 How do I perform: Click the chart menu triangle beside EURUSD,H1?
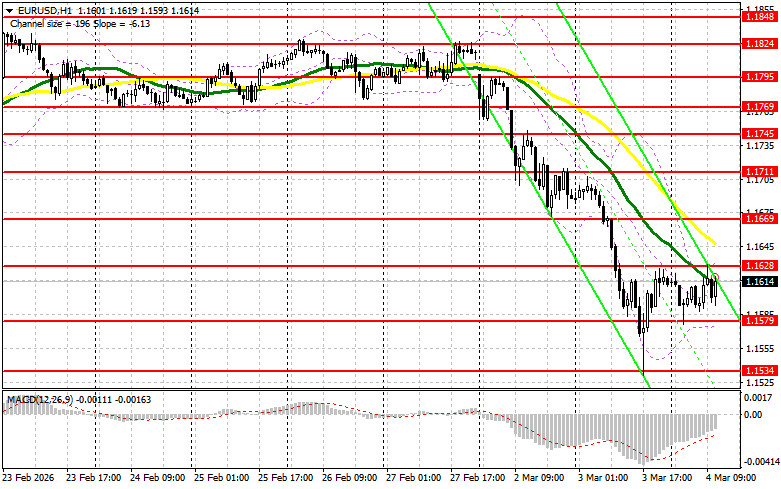8,10
